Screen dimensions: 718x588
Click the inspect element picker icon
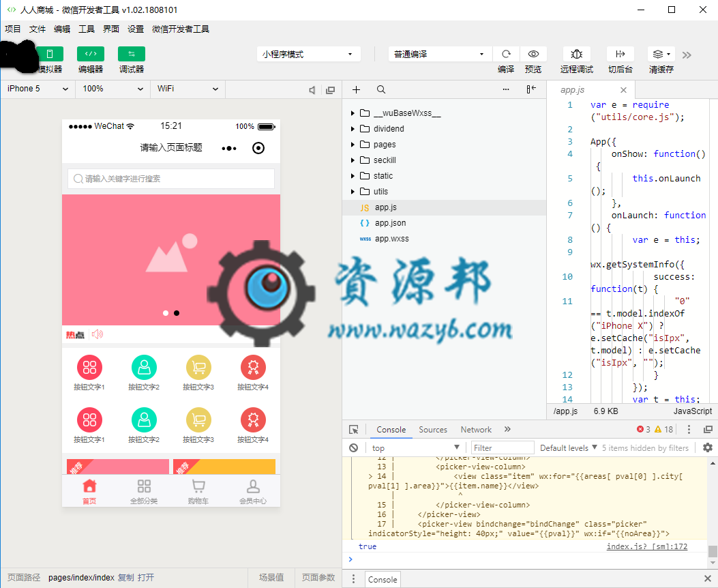pos(353,430)
